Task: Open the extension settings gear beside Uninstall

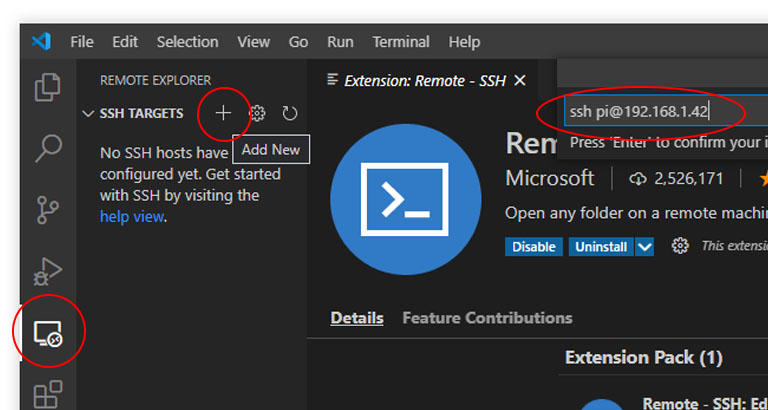Action: click(680, 246)
